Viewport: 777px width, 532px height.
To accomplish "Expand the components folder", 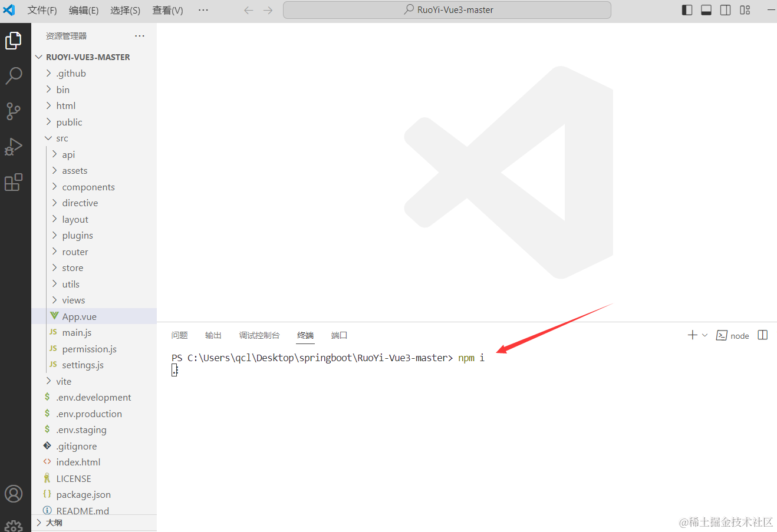I will [88, 187].
